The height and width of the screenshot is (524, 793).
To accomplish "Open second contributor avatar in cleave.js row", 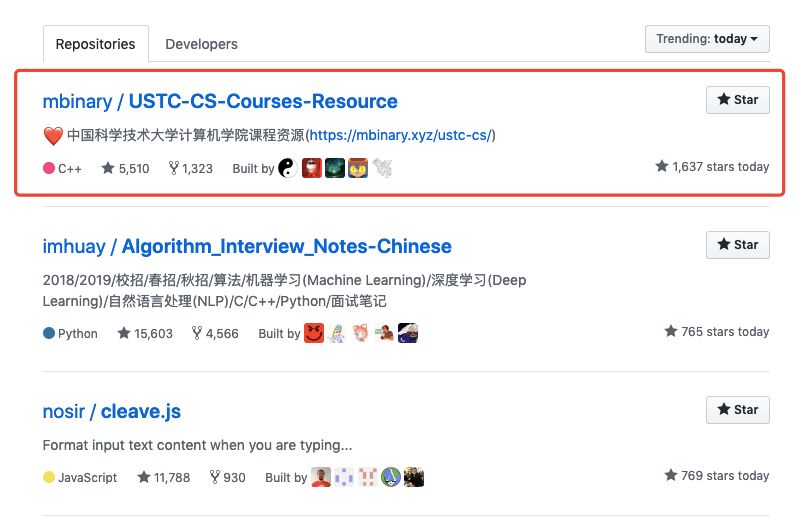I will 344,477.
